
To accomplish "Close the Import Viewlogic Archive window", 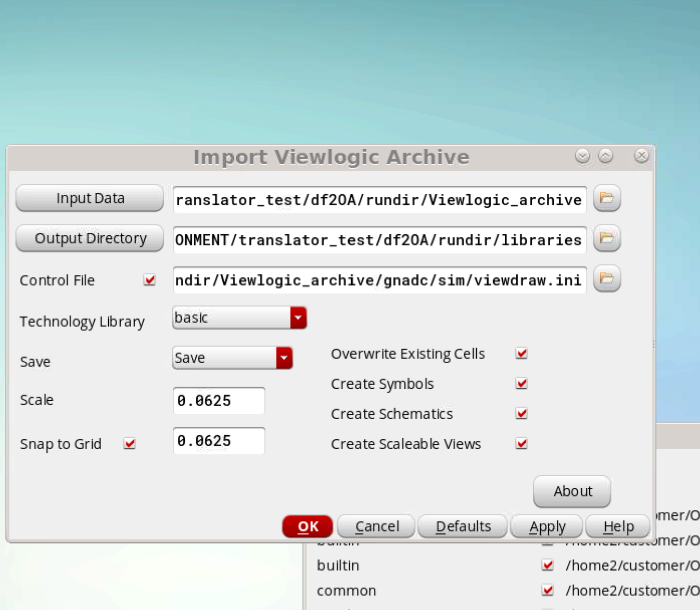I will click(642, 156).
